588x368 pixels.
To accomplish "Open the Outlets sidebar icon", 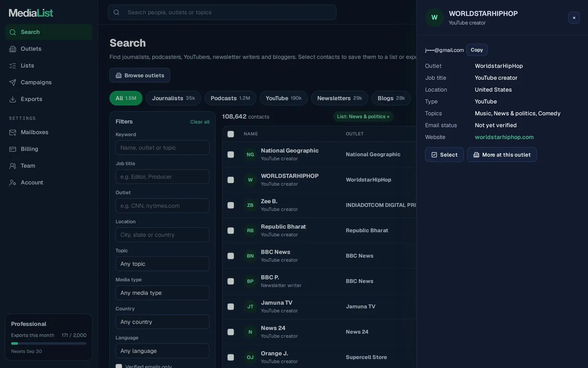I will pos(13,49).
